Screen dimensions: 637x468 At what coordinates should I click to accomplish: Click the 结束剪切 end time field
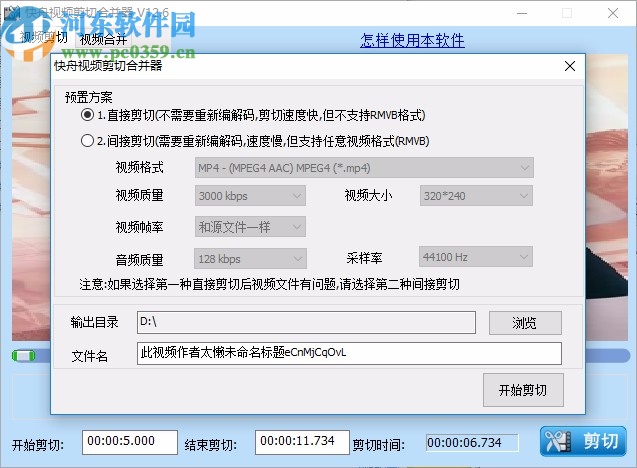tap(302, 442)
